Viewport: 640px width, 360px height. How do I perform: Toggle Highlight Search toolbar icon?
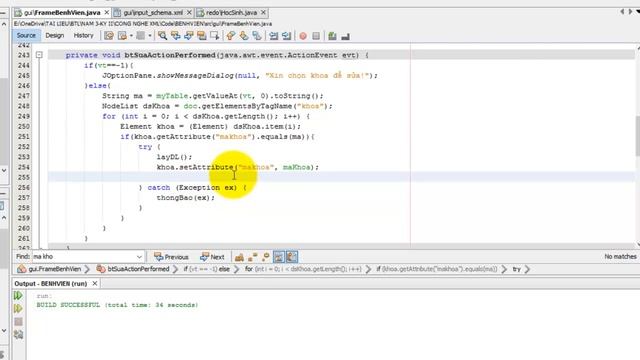tap(201, 36)
